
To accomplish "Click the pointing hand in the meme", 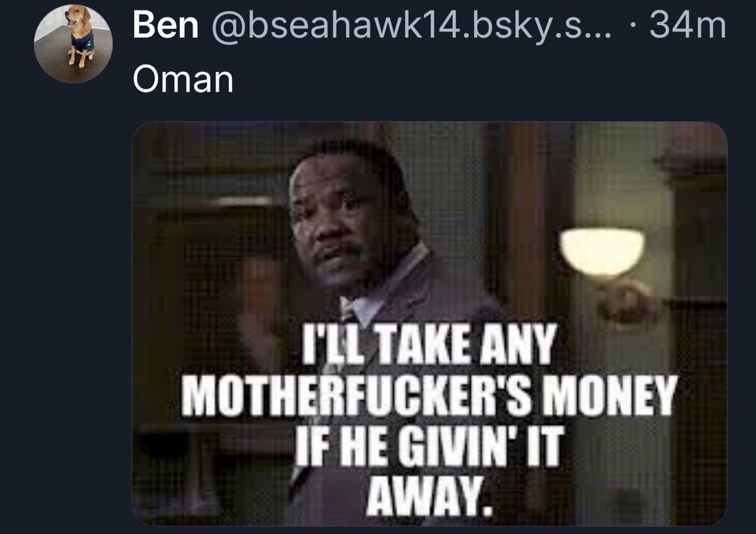I will (x=626, y=302).
